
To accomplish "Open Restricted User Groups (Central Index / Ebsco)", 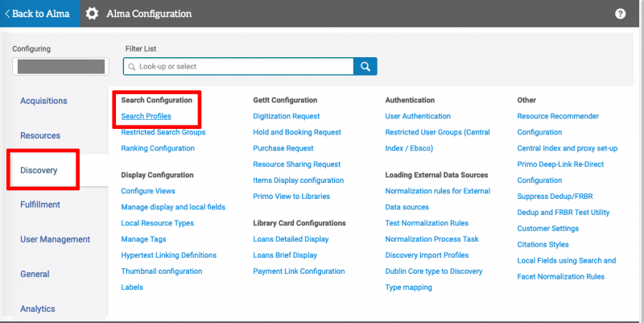I will 437,140.
